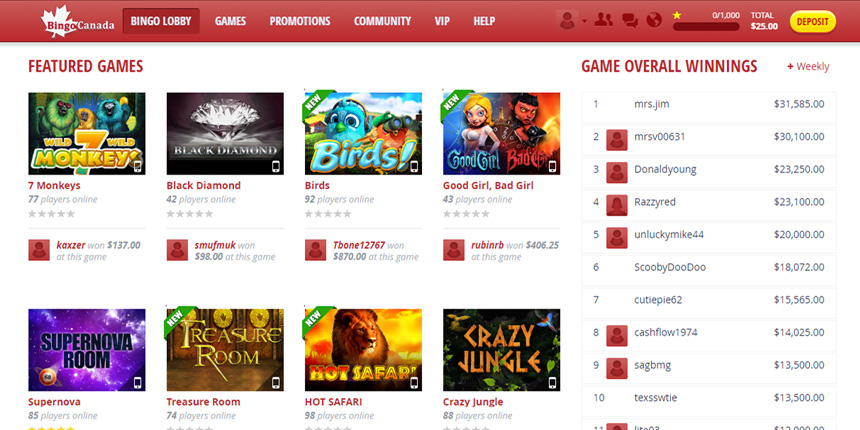Image resolution: width=860 pixels, height=430 pixels.
Task: Click the gold star loyalty icon
Action: 677,15
